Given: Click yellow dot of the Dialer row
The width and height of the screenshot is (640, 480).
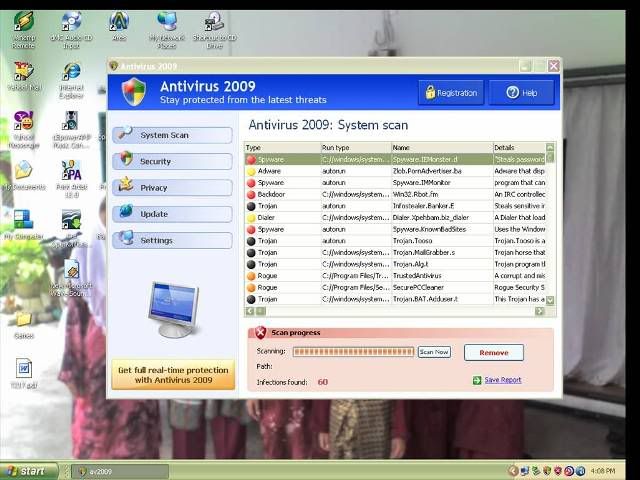Looking at the screenshot, I should 251,218.
